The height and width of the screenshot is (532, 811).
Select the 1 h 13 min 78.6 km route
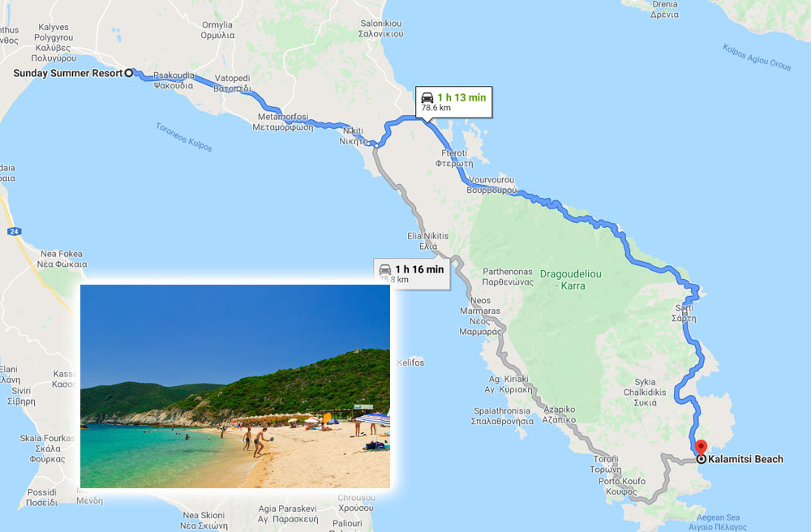tap(453, 102)
